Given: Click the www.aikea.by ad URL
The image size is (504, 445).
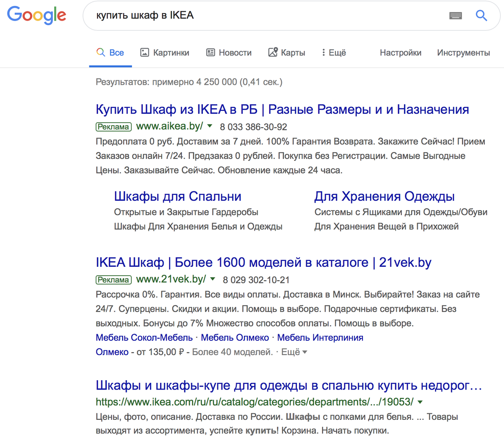Looking at the screenshot, I should [x=170, y=126].
